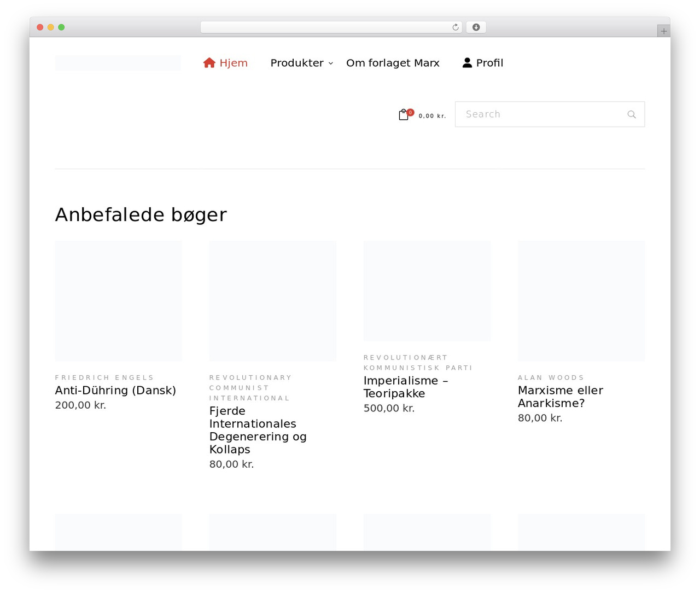Open Imperialisme – Teoripakke product
700x593 pixels.
tap(406, 387)
